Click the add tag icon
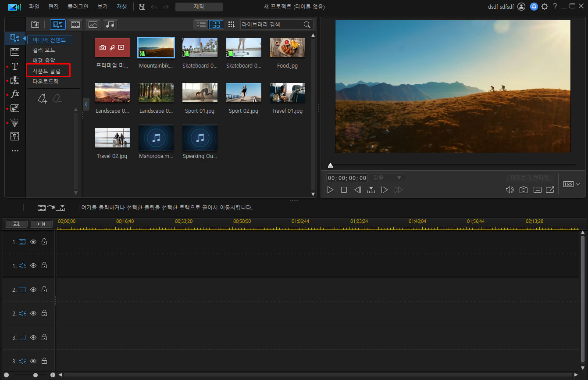Screen dimensions: 588x380 (43, 99)
